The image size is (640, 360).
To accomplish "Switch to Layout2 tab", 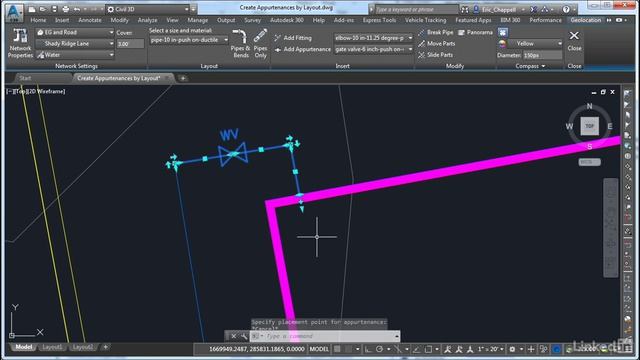I will coord(82,347).
